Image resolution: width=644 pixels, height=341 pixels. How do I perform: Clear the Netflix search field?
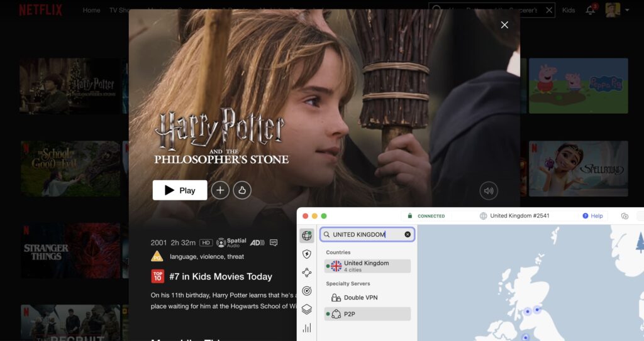(549, 10)
